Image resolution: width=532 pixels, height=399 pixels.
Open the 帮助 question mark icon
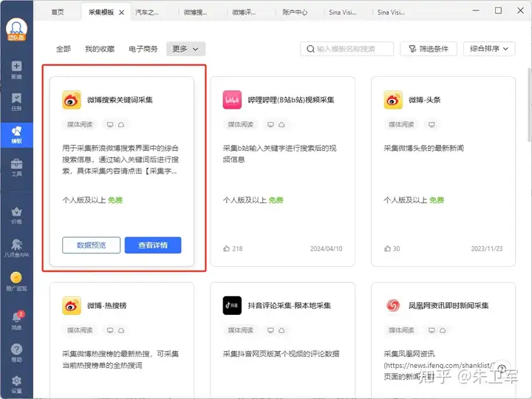point(16,349)
